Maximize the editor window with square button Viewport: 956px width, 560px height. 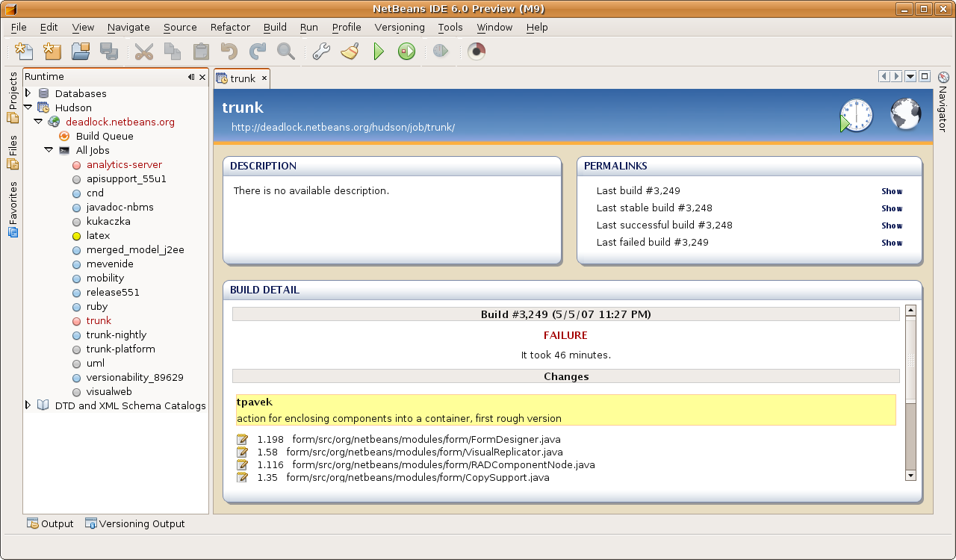[924, 76]
